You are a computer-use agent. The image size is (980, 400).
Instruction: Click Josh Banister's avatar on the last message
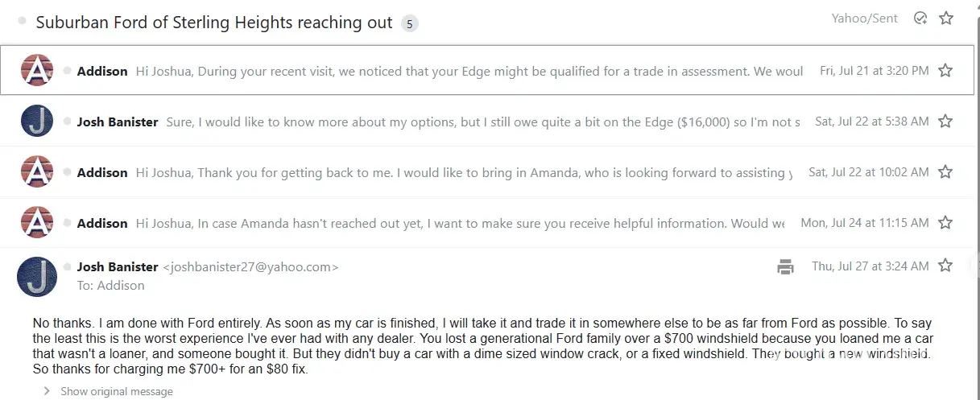point(37,276)
